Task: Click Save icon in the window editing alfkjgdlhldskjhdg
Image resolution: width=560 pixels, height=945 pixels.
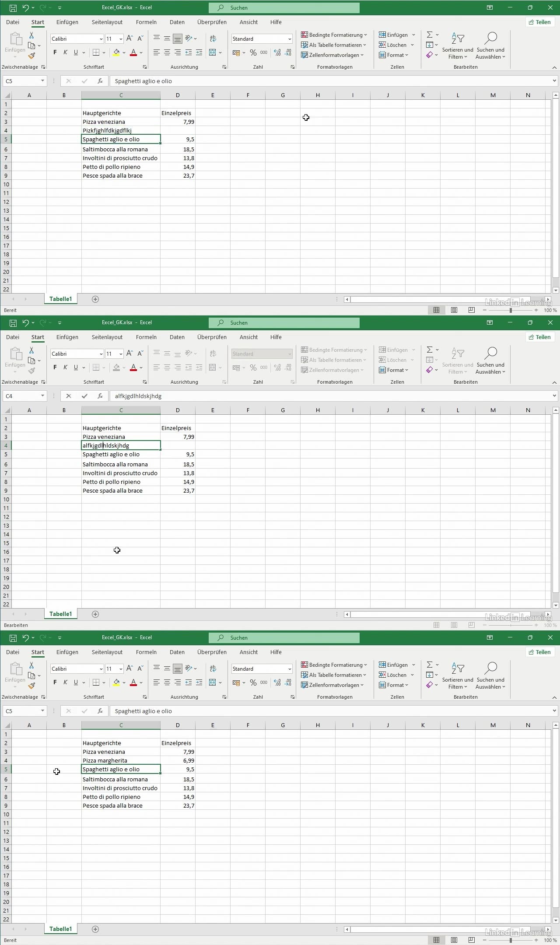Action: [13, 323]
